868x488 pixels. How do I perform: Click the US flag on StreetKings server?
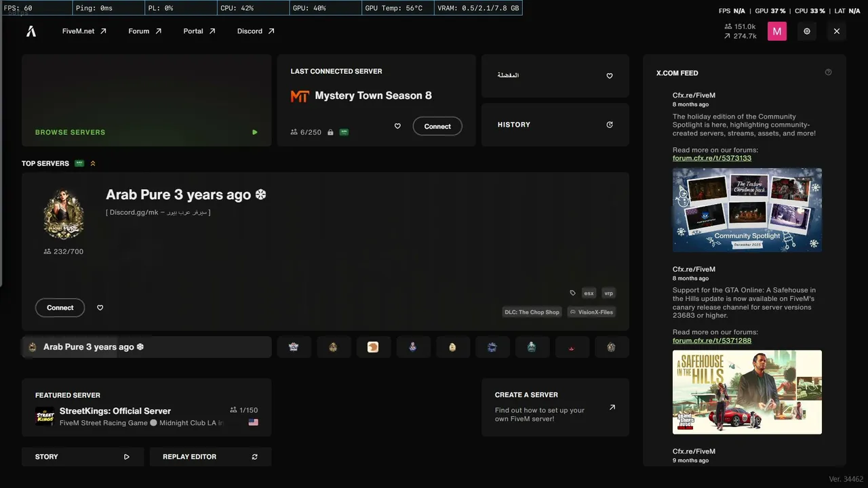tap(253, 422)
